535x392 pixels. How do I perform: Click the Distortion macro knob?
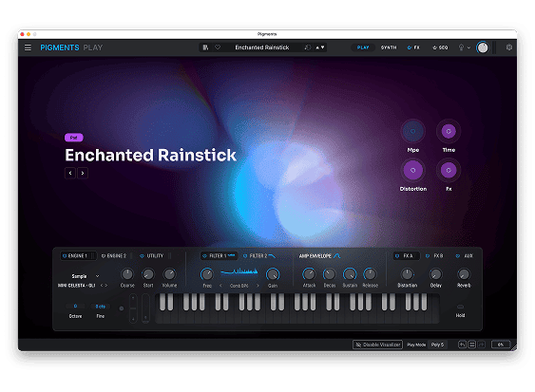coord(412,170)
